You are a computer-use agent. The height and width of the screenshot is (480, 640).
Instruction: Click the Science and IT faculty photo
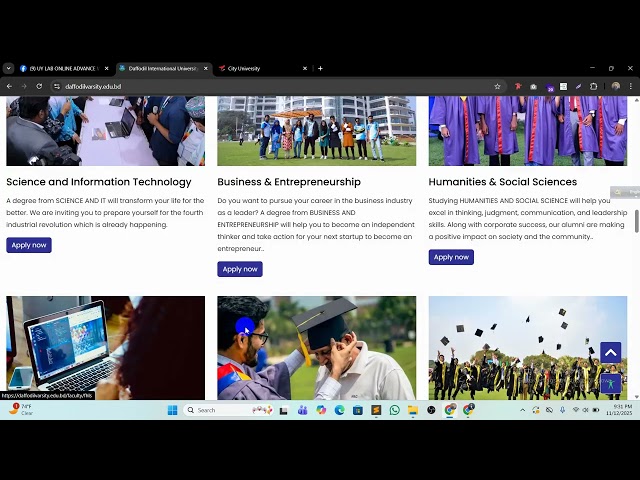tap(105, 131)
